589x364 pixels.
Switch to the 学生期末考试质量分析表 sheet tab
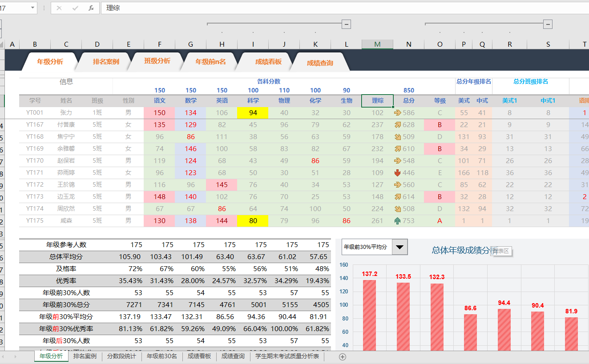(x=287, y=356)
